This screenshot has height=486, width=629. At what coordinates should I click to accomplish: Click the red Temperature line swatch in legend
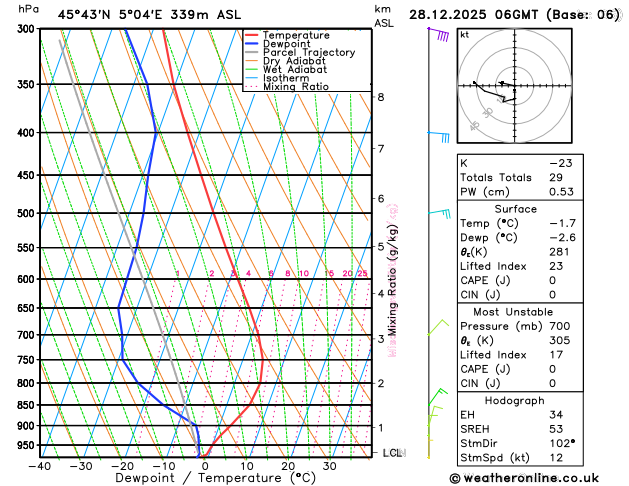click(252, 35)
